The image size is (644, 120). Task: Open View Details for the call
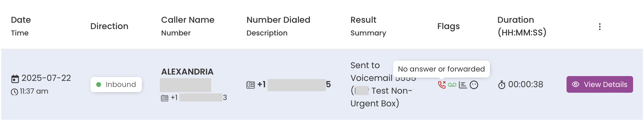coord(600,84)
